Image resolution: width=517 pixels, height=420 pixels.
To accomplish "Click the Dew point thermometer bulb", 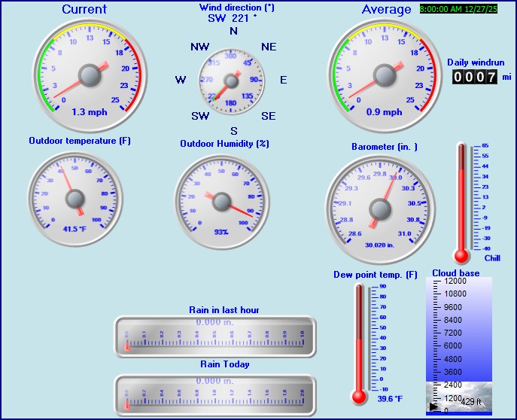I will (x=359, y=397).
